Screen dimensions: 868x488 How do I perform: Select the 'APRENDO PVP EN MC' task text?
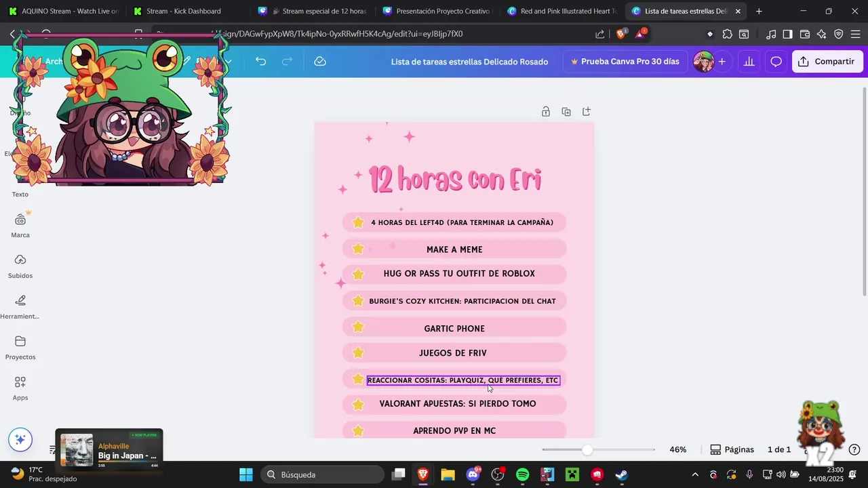coord(454,431)
